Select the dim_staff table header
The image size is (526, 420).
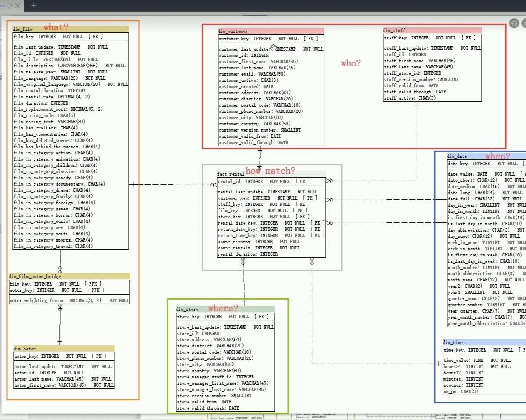click(x=432, y=30)
